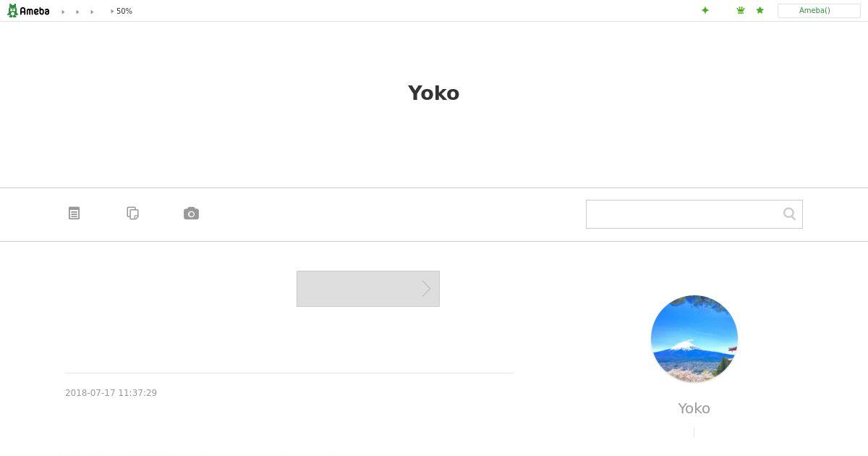Click the third arrow link in header bar
Screen dimensions: 868x456
[x=92, y=12]
